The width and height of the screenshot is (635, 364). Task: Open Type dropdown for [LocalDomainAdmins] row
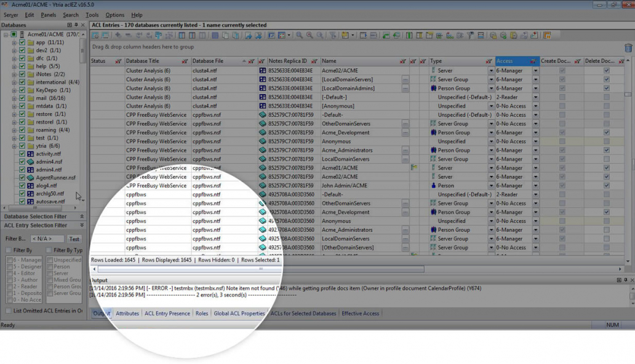pyautogui.click(x=491, y=89)
